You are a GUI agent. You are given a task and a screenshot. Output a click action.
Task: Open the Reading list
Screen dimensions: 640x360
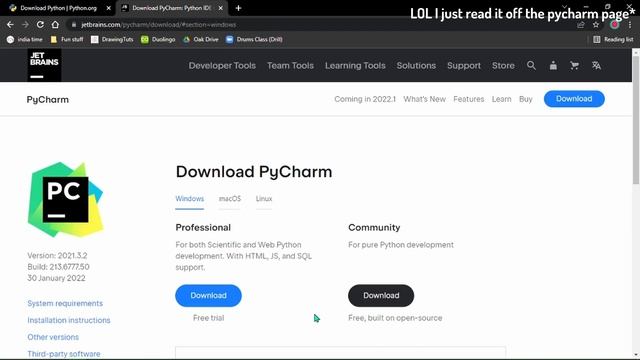(613, 39)
